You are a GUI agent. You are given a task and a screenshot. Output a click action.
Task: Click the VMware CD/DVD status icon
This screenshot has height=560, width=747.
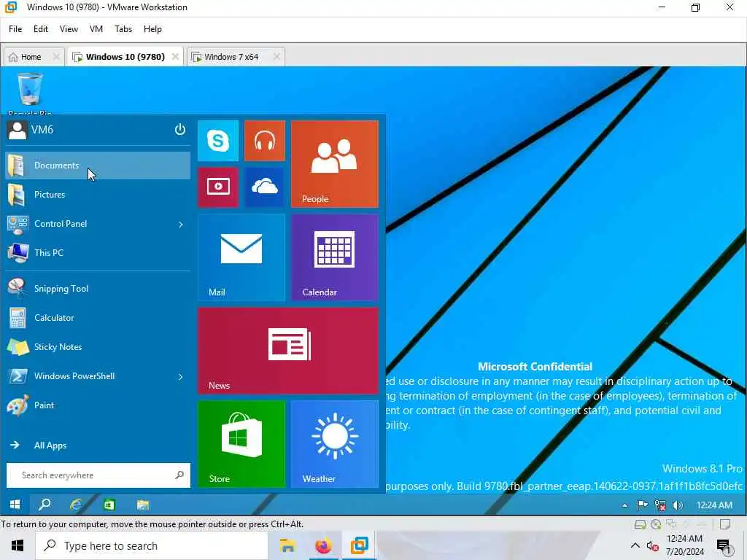pos(656,525)
